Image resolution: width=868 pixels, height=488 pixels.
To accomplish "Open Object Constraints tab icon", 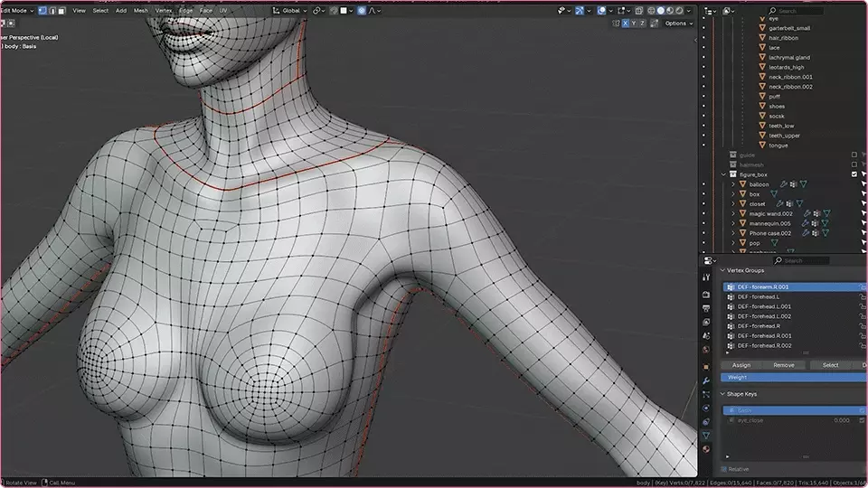I will point(706,422).
